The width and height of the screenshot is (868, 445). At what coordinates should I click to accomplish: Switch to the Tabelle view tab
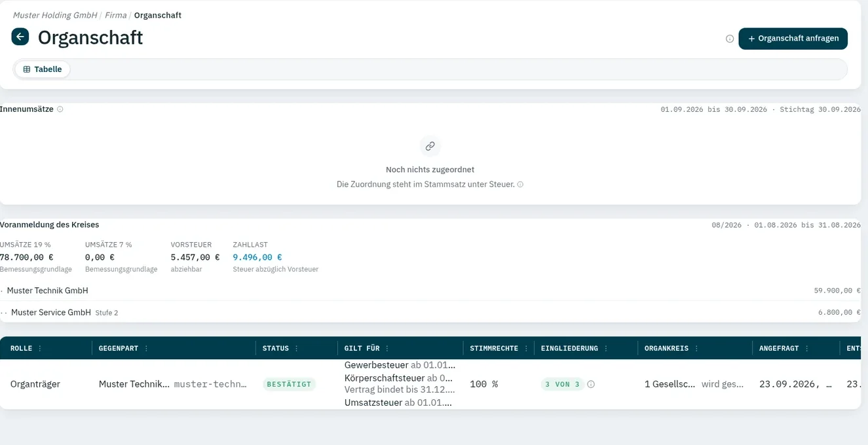tap(43, 69)
